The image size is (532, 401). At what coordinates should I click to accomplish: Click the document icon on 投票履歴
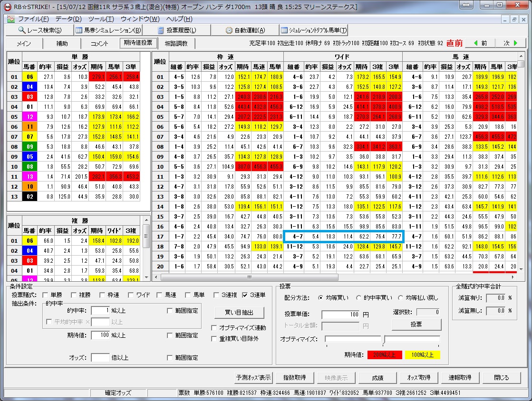161,30
